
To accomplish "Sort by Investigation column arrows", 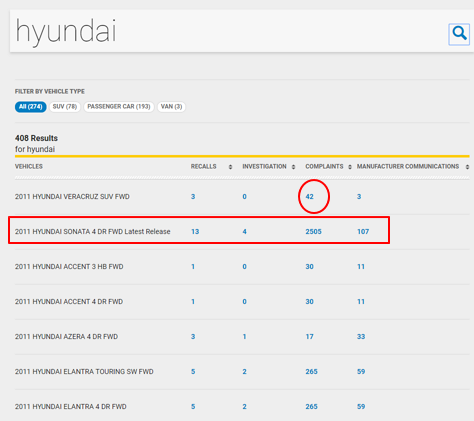I will 293,167.
